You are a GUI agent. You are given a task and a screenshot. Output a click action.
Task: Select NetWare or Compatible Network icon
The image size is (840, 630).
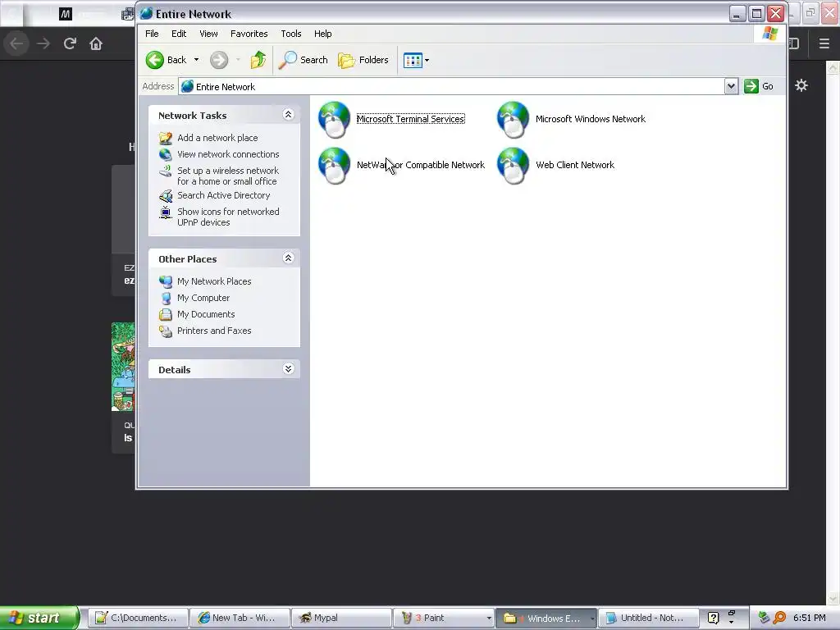[335, 166]
